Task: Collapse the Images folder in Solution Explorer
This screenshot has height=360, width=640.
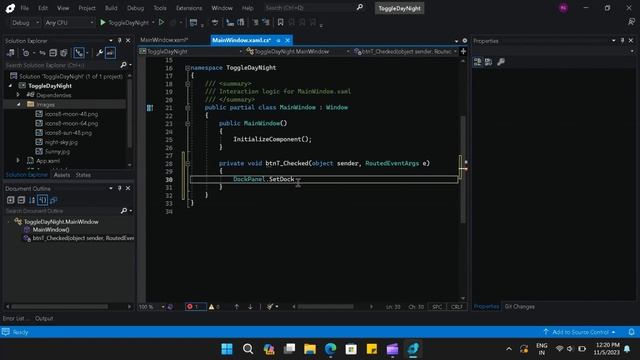Action: (18, 104)
